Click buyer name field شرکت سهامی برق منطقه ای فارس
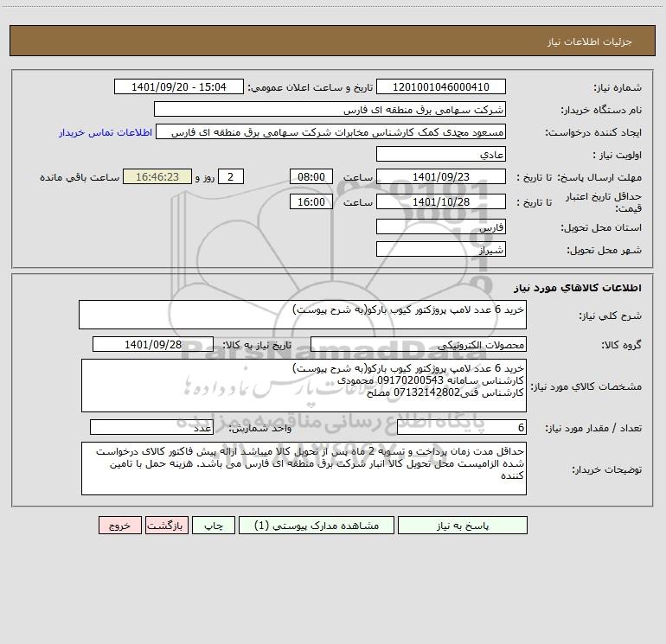 pos(330,109)
